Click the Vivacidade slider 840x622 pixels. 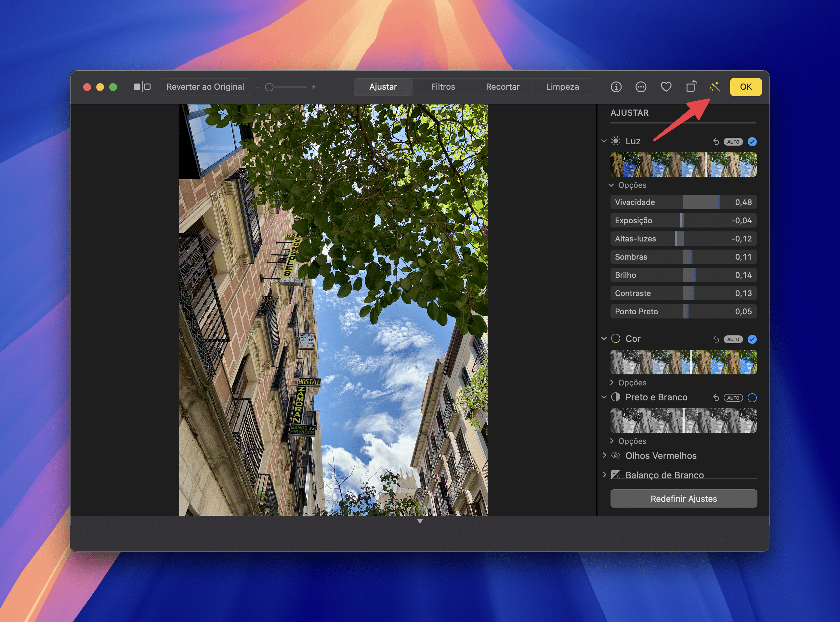click(683, 202)
